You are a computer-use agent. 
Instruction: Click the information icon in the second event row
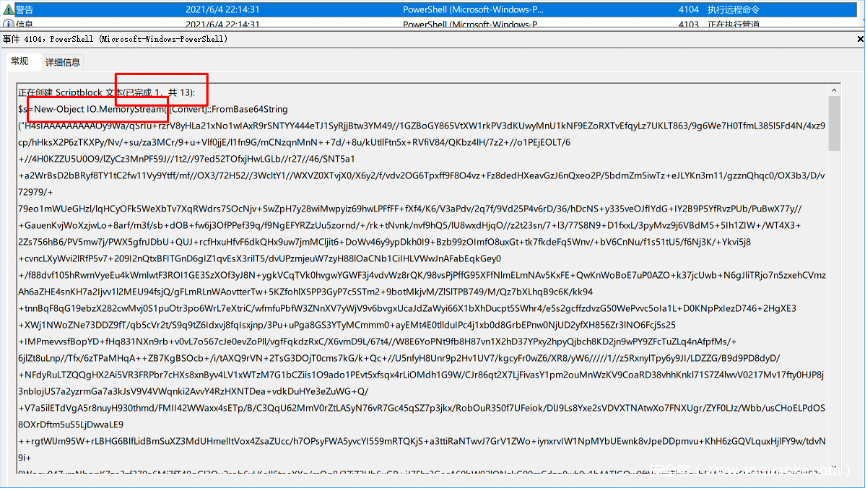click(9, 24)
